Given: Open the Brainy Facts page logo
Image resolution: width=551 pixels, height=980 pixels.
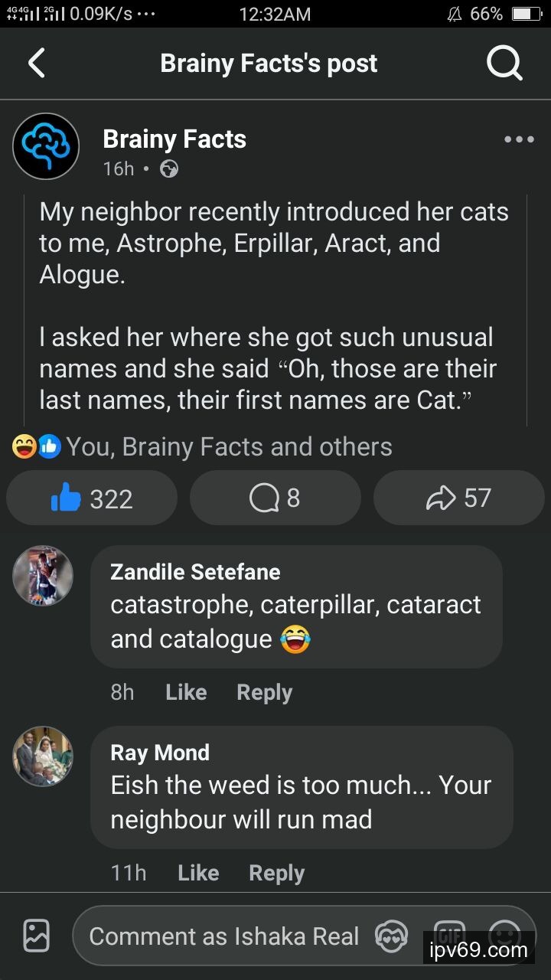Looking at the screenshot, I should [x=46, y=146].
